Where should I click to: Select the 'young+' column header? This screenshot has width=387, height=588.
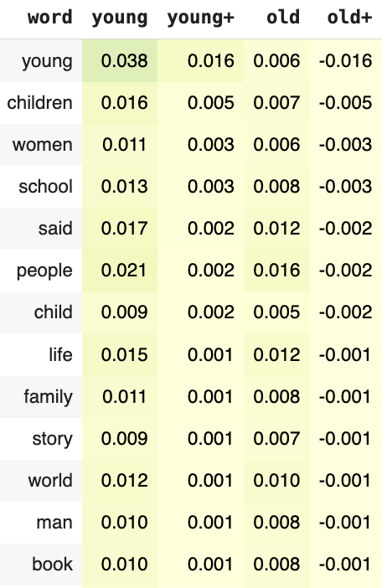click(x=201, y=18)
